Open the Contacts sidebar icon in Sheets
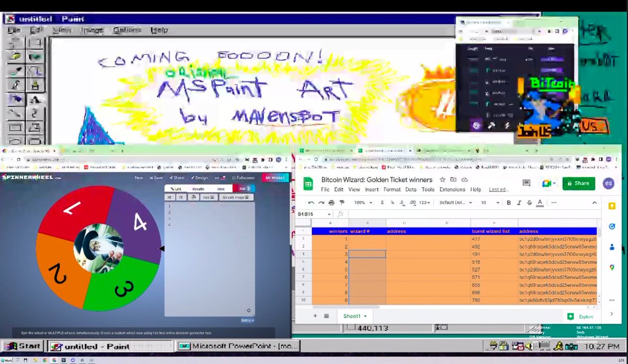The width and height of the screenshot is (628, 364). pos(612,247)
